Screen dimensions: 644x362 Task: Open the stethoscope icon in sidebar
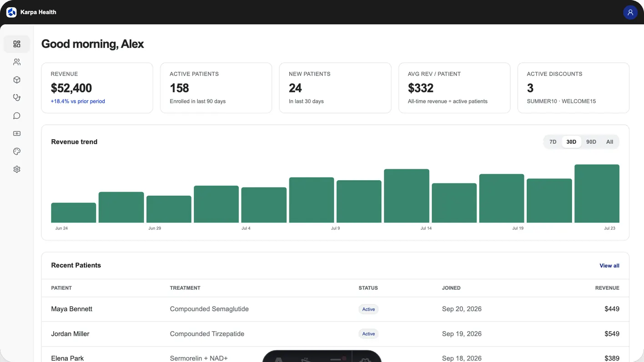tap(17, 98)
